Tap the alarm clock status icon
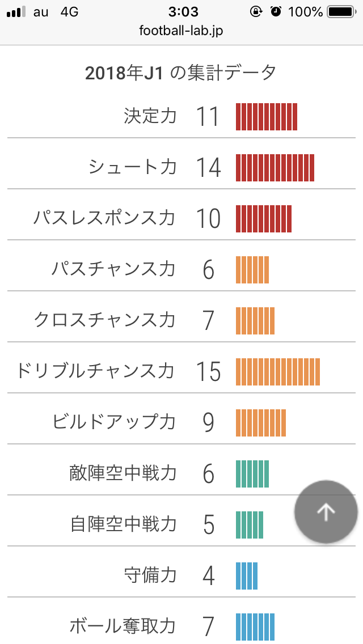The width and height of the screenshot is (363, 644). pos(276,12)
